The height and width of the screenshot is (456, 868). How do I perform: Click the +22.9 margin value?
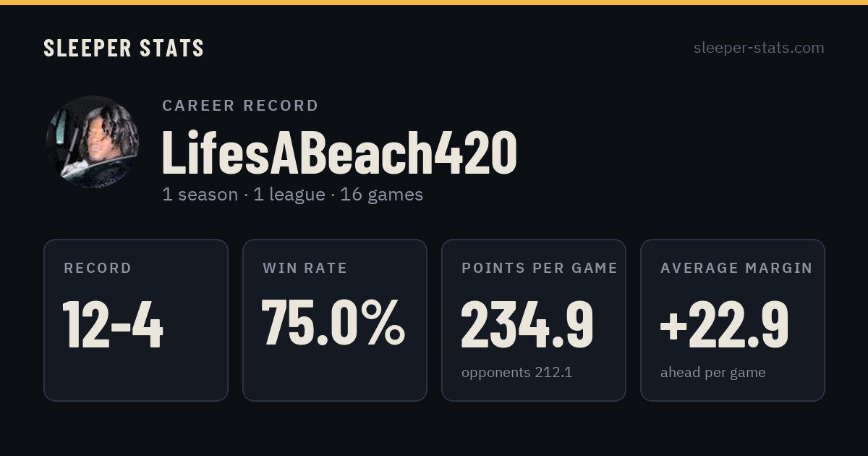tap(724, 324)
